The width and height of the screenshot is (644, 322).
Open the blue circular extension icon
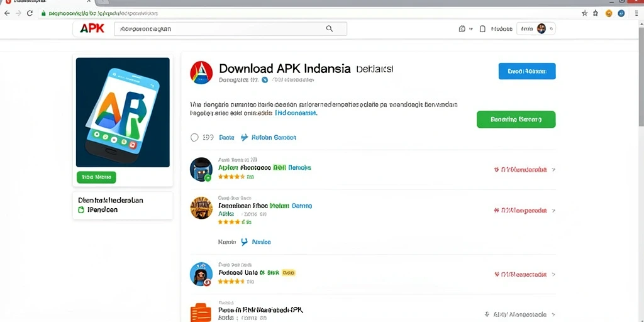click(x=621, y=13)
